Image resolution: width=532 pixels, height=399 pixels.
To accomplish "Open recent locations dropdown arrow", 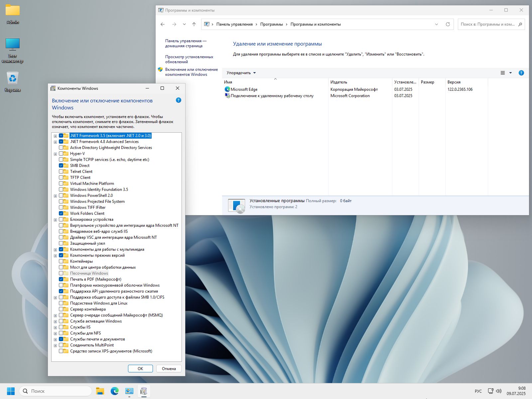I will (184, 24).
